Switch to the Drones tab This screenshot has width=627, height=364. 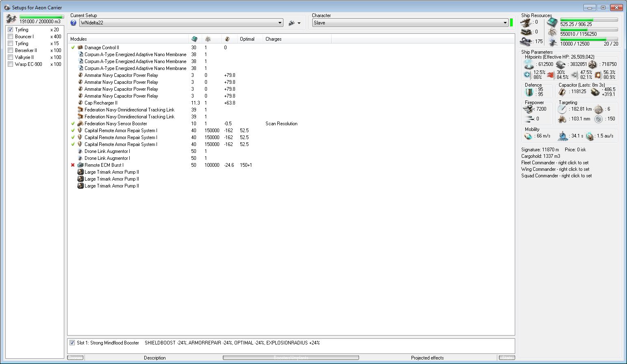tap(75, 358)
